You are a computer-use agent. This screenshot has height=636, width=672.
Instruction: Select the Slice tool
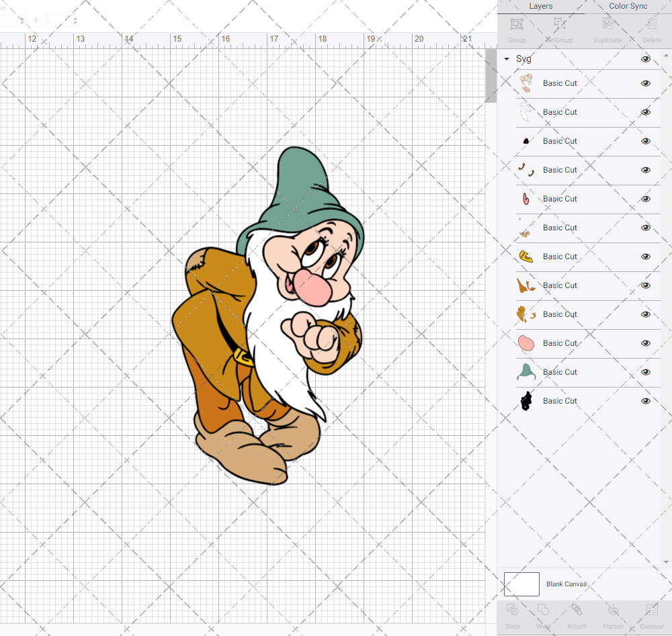pos(512,610)
